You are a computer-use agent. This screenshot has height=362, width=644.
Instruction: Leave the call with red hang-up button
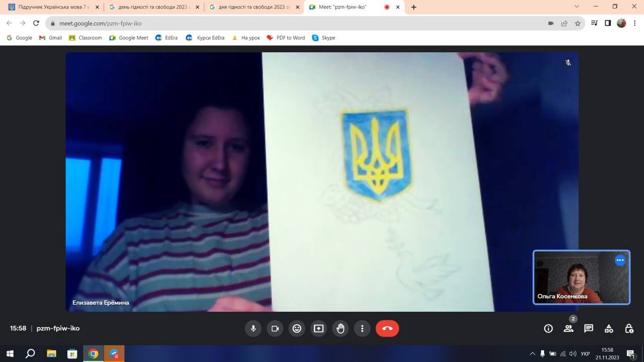pyautogui.click(x=387, y=328)
